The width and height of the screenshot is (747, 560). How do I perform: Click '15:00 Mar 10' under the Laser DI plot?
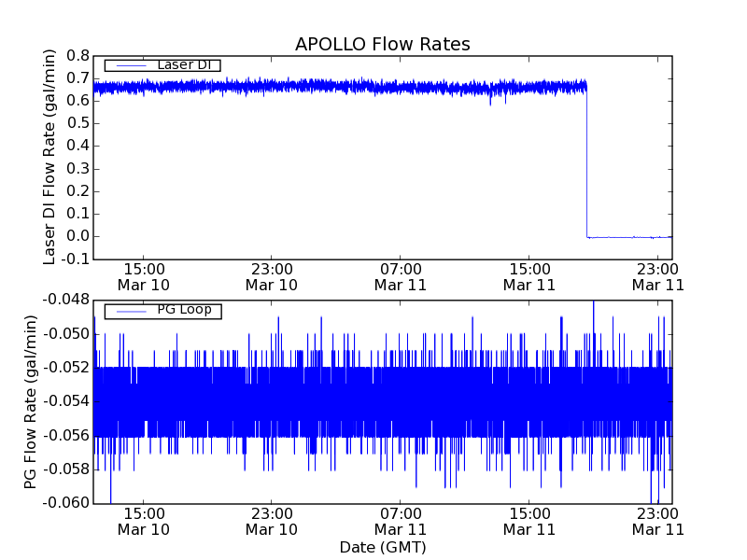point(144,277)
